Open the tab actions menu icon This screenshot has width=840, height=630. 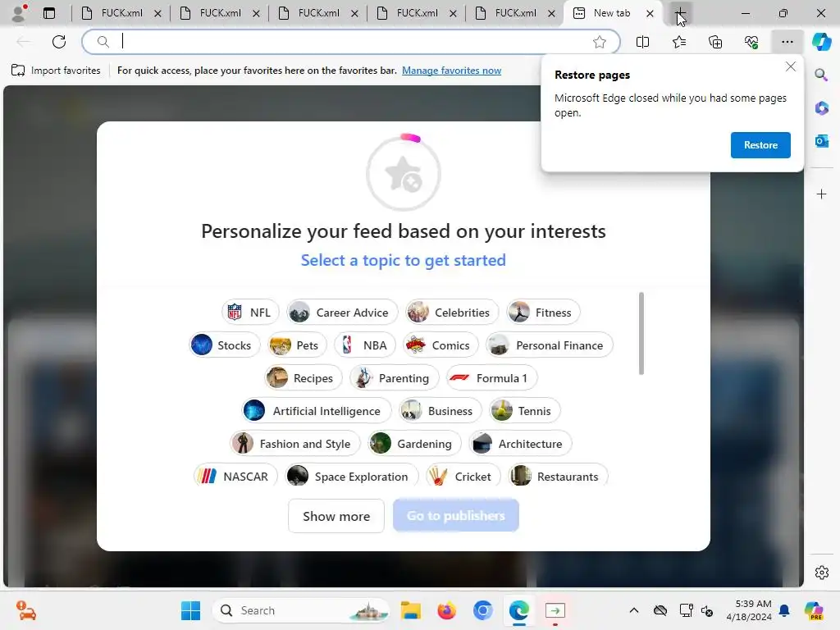(x=48, y=13)
